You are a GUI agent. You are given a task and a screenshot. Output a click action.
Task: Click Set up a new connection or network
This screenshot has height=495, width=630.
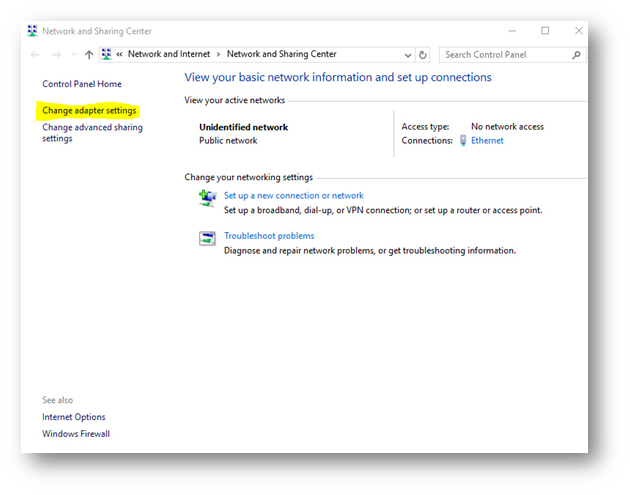tap(293, 196)
